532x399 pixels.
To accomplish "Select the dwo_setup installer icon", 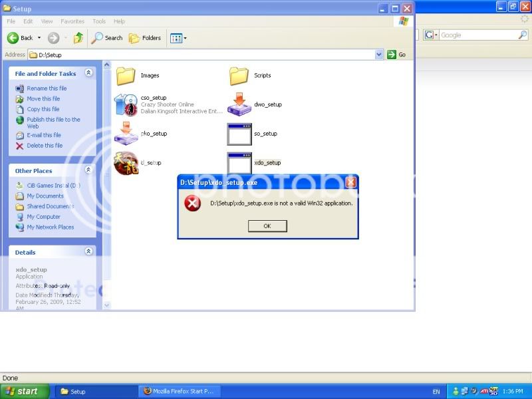I will click(x=239, y=104).
